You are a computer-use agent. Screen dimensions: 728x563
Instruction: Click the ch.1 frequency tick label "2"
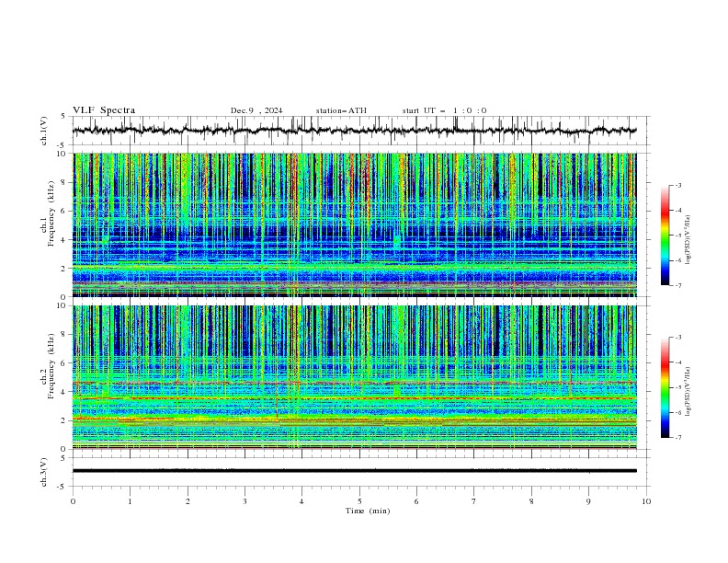(x=64, y=269)
